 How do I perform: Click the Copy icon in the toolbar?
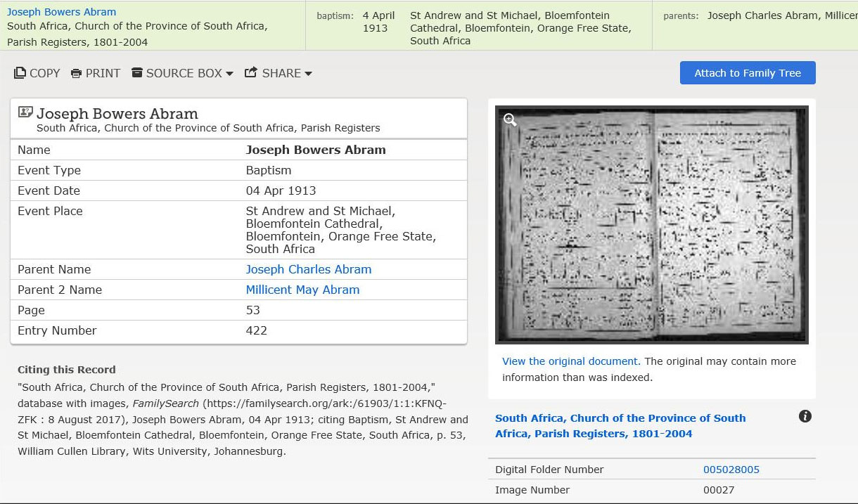[x=20, y=73]
